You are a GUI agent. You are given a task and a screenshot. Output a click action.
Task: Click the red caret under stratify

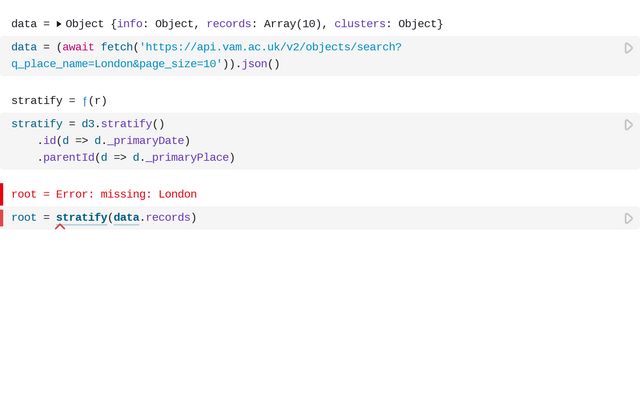[60, 228]
